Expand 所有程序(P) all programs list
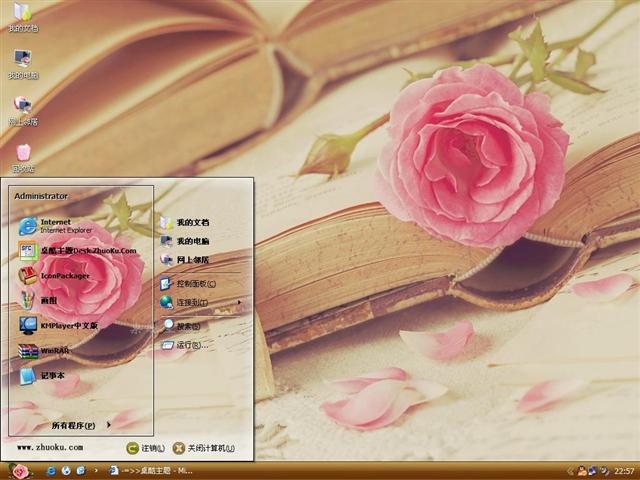Screen dimensions: 640x480 point(81,425)
